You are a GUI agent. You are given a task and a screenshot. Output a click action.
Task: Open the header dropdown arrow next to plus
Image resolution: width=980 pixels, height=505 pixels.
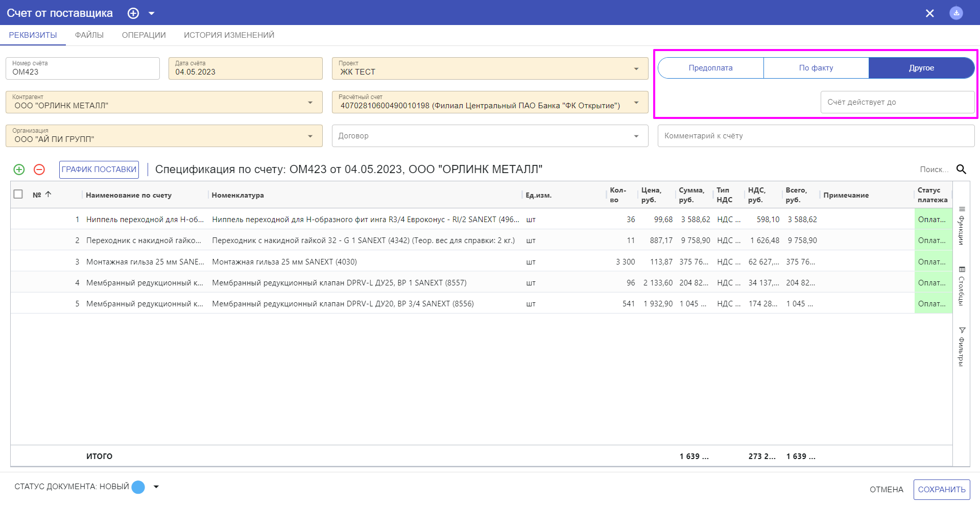click(152, 13)
